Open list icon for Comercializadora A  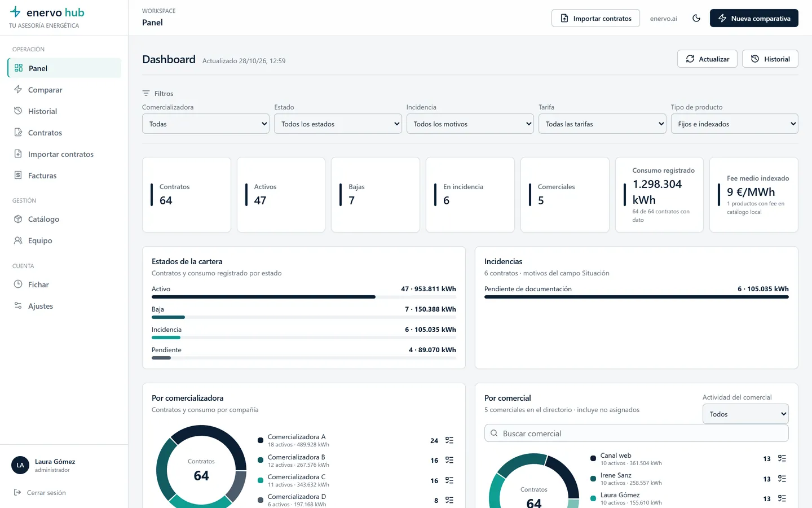pos(449,440)
